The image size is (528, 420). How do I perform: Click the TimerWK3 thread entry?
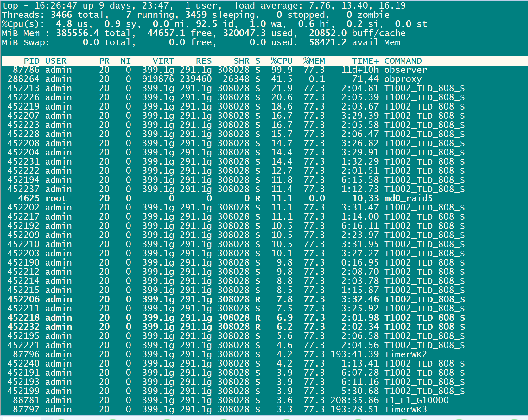pyautogui.click(x=405, y=410)
